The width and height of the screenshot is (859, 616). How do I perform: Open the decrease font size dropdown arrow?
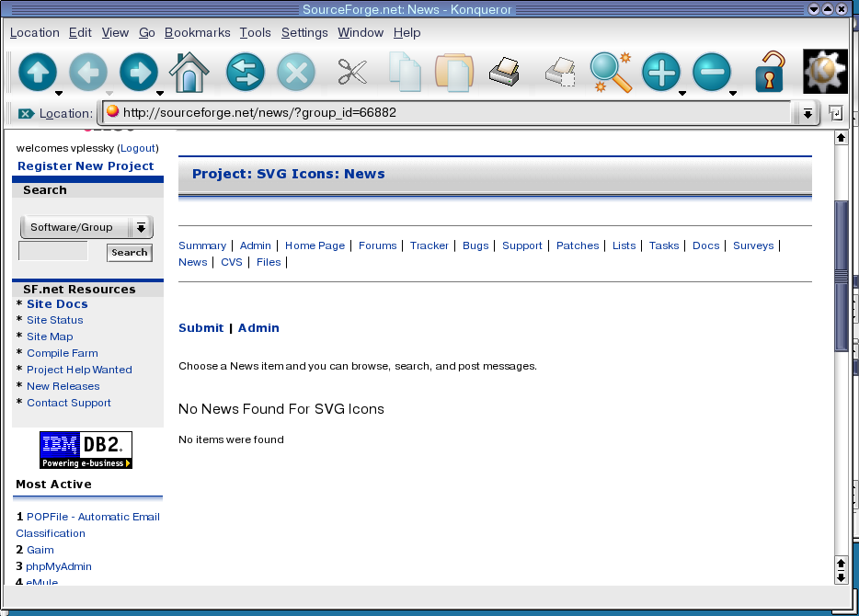(x=732, y=93)
